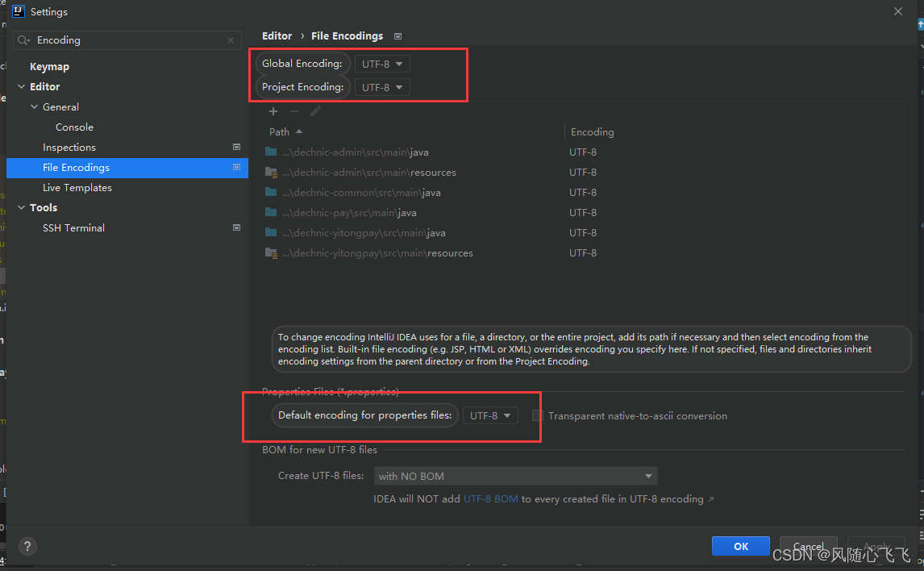
Task: Clear the Encoding search using the X icon
Action: tap(231, 40)
